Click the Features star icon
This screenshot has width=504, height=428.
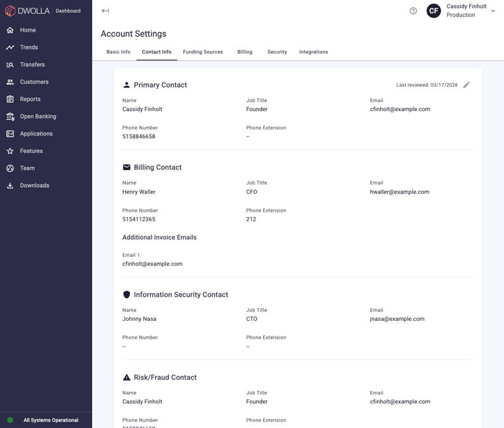(x=10, y=151)
